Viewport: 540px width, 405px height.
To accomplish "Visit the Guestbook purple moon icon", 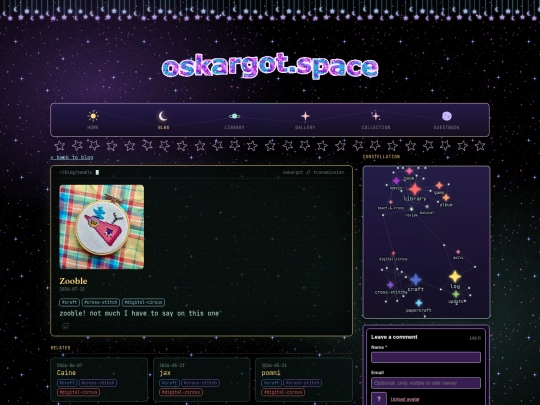I will 447,116.
